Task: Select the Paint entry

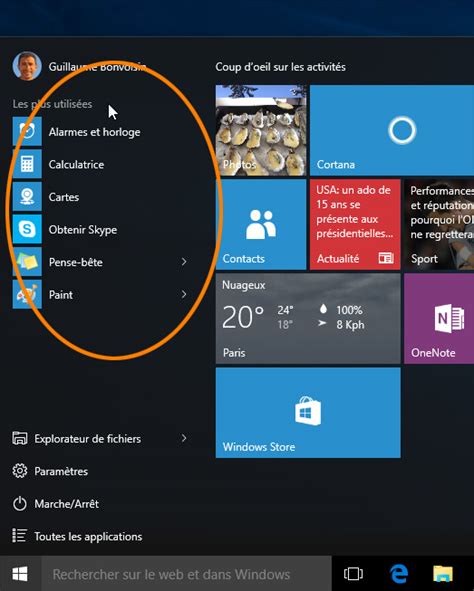Action: [x=61, y=294]
